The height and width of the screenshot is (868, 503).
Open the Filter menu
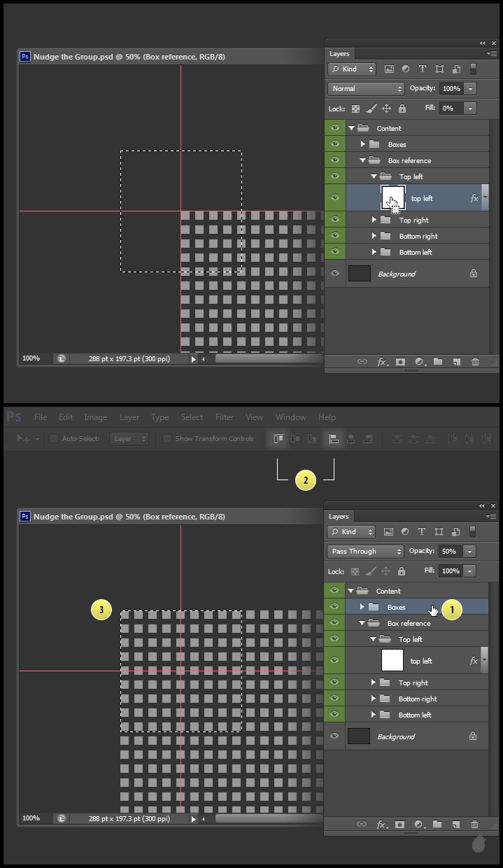(225, 417)
